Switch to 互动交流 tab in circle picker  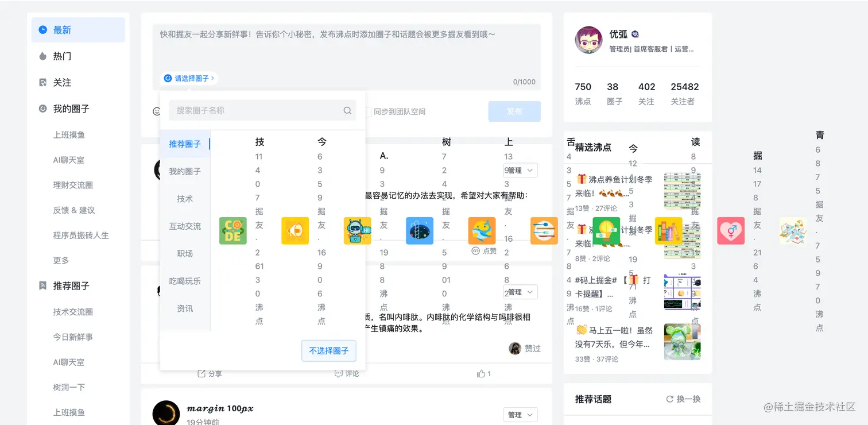click(185, 226)
